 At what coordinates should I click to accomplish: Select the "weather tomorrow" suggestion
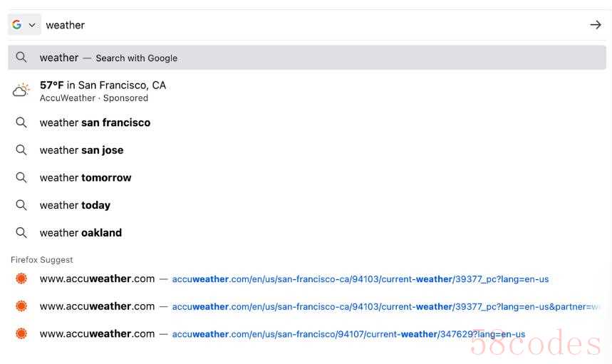coord(85,178)
